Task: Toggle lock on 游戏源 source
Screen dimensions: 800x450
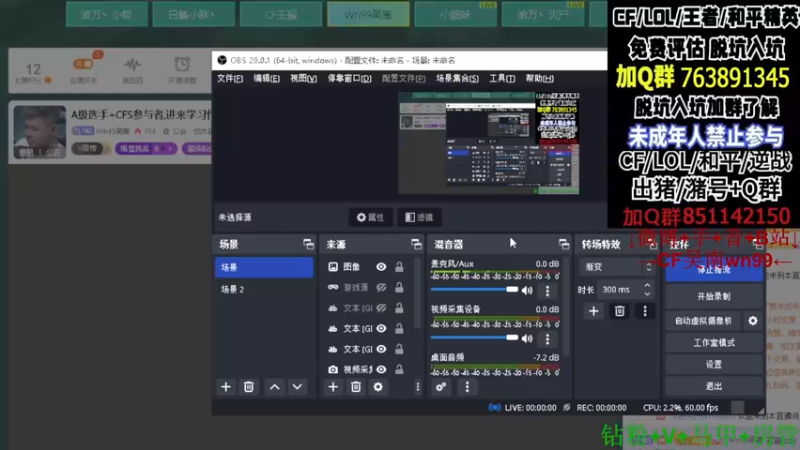Action: pos(399,288)
